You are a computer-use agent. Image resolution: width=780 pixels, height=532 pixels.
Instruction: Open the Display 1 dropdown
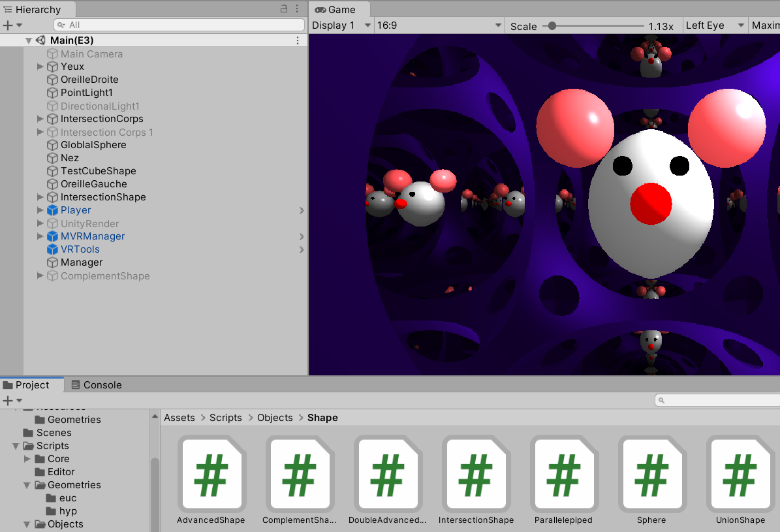341,25
